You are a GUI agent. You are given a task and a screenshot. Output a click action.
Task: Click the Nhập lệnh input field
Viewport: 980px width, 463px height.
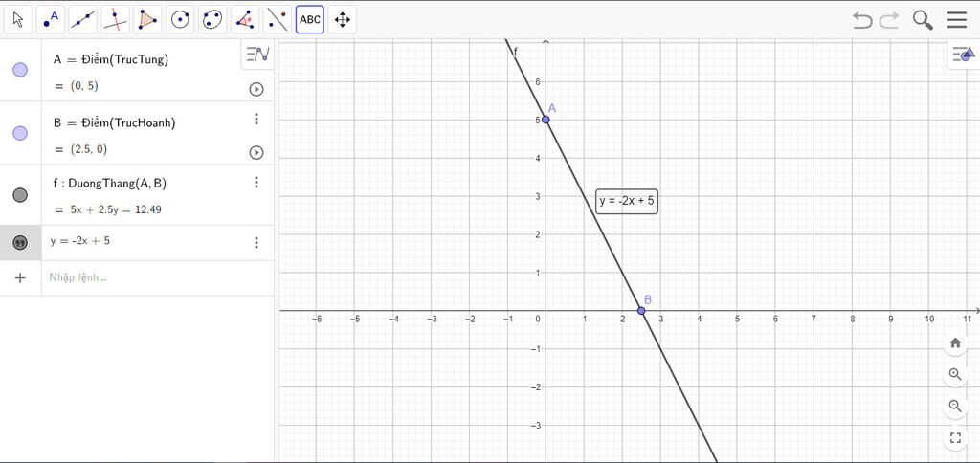coord(158,278)
